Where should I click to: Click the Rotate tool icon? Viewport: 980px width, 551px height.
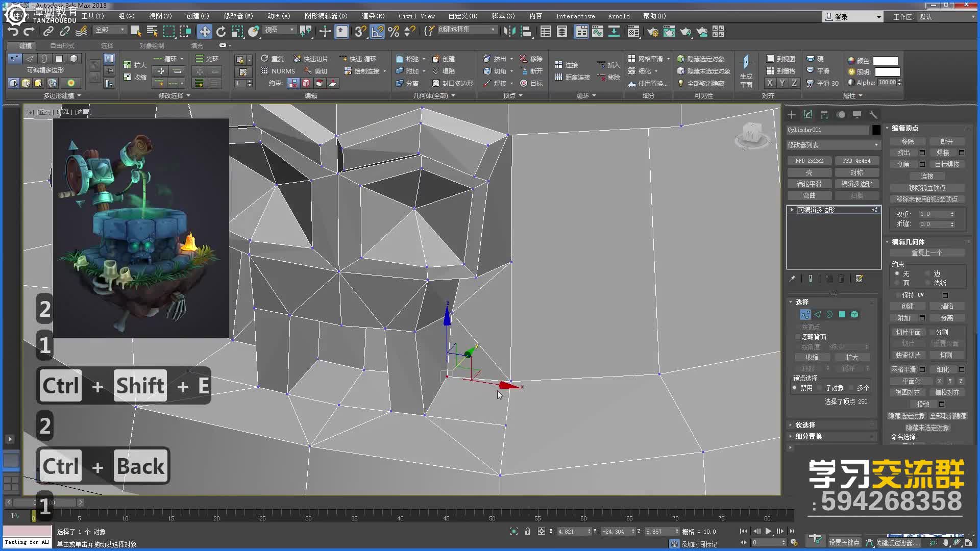tap(220, 32)
